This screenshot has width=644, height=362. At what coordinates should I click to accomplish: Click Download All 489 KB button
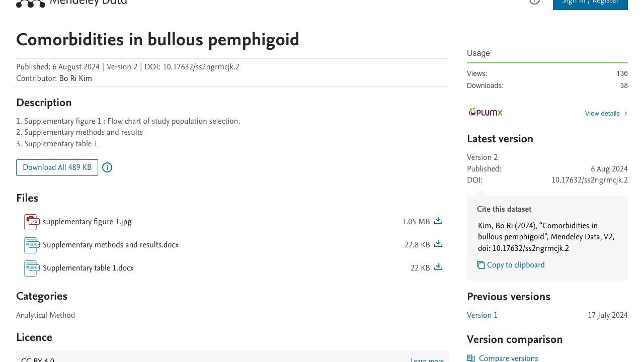[57, 167]
